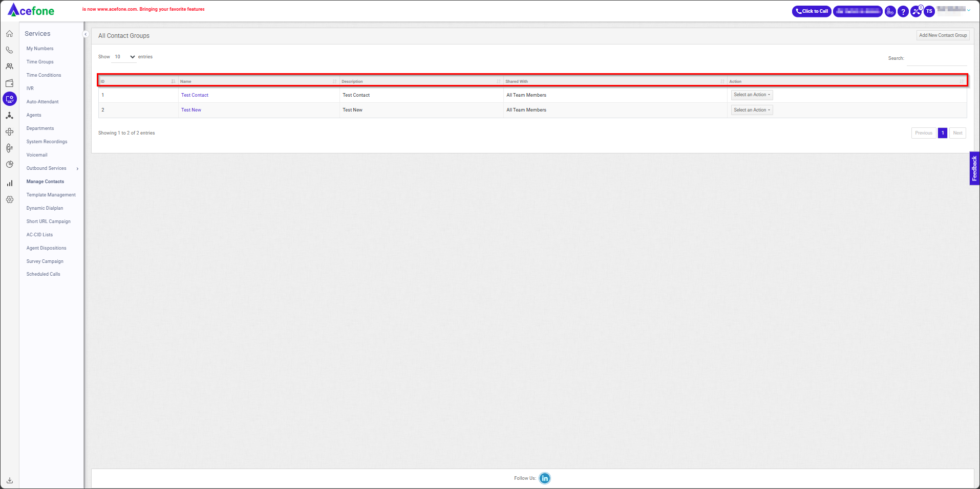
Task: Open the Show entries count dropdown
Action: pos(124,57)
